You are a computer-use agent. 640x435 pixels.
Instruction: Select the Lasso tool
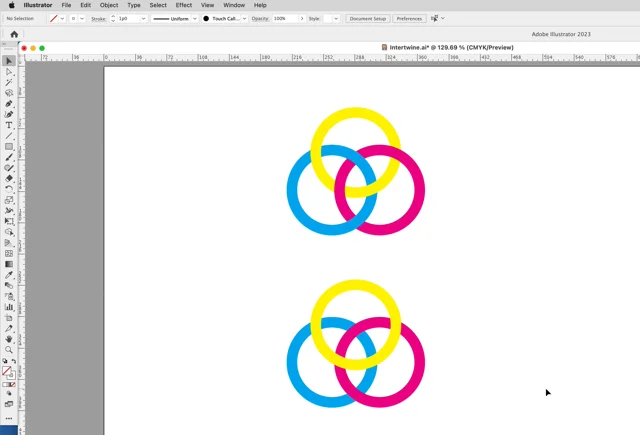9,93
